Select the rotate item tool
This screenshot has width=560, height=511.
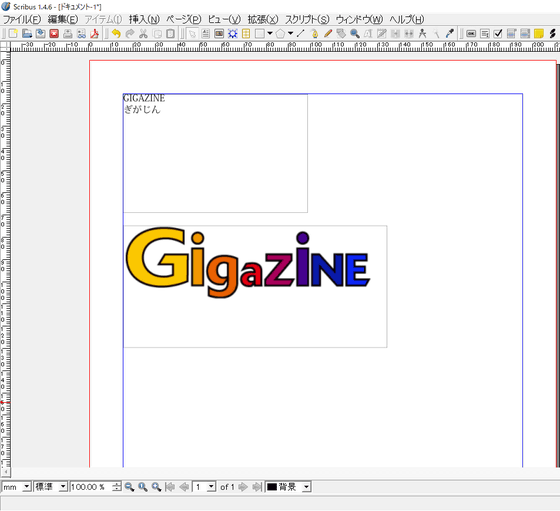[x=341, y=34]
